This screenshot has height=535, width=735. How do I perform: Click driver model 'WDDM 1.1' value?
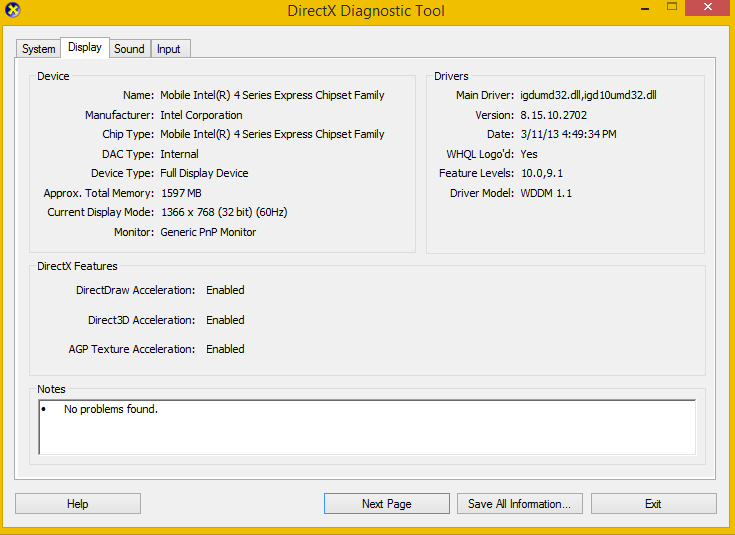[546, 193]
